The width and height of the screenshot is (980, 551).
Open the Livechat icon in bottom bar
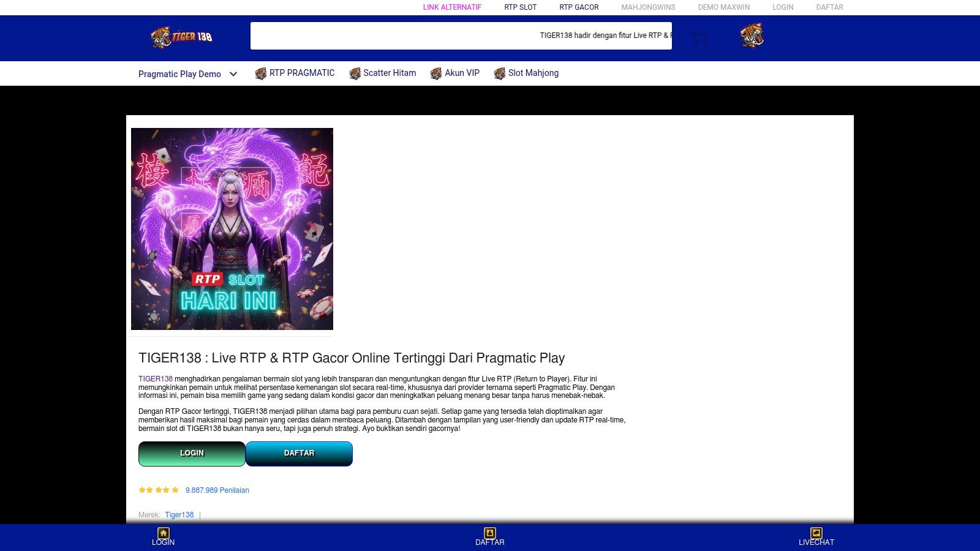(816, 533)
